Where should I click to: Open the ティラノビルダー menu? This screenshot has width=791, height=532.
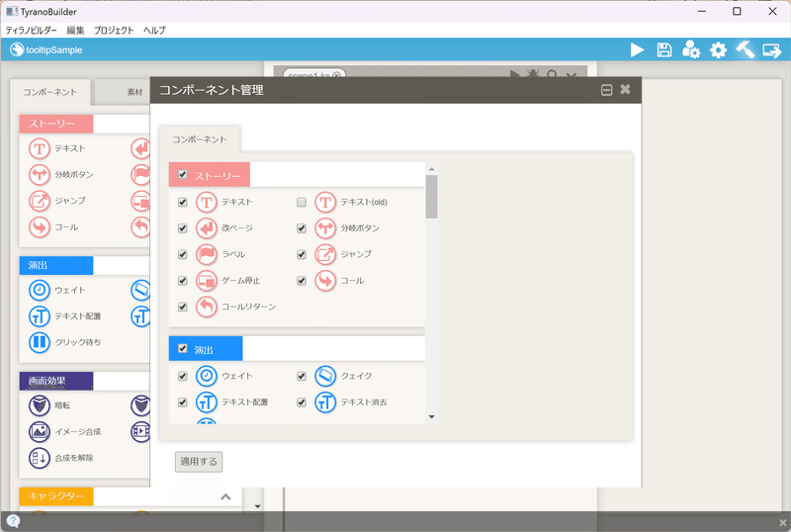31,31
